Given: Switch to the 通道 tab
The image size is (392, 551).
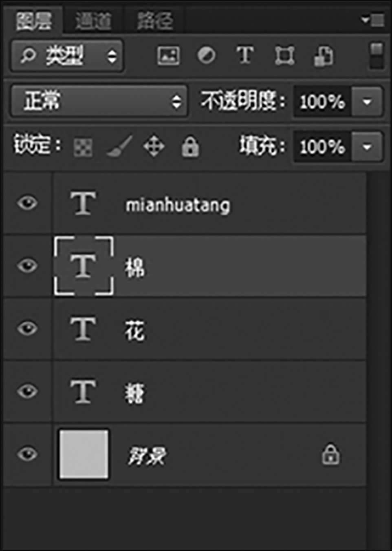Looking at the screenshot, I should coord(93,20).
